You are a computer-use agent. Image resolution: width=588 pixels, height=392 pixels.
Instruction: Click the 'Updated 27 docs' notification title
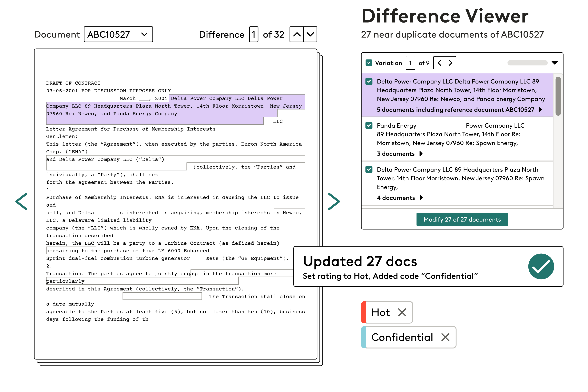pyautogui.click(x=360, y=261)
